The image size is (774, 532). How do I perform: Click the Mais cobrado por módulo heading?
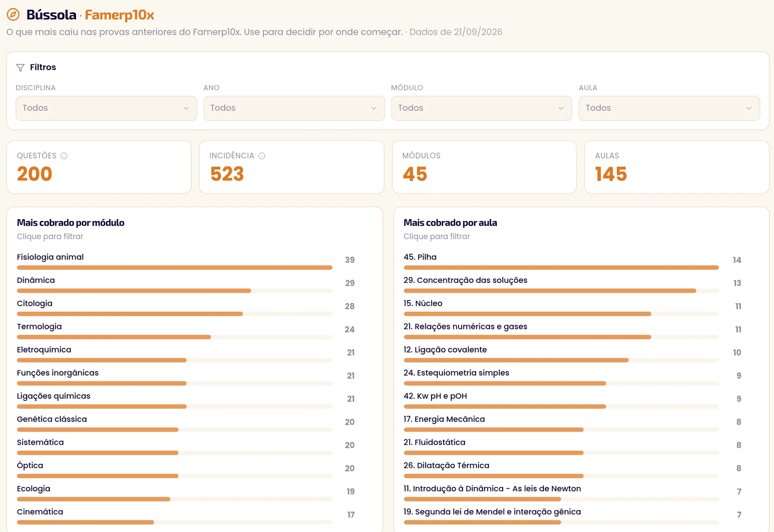(71, 222)
